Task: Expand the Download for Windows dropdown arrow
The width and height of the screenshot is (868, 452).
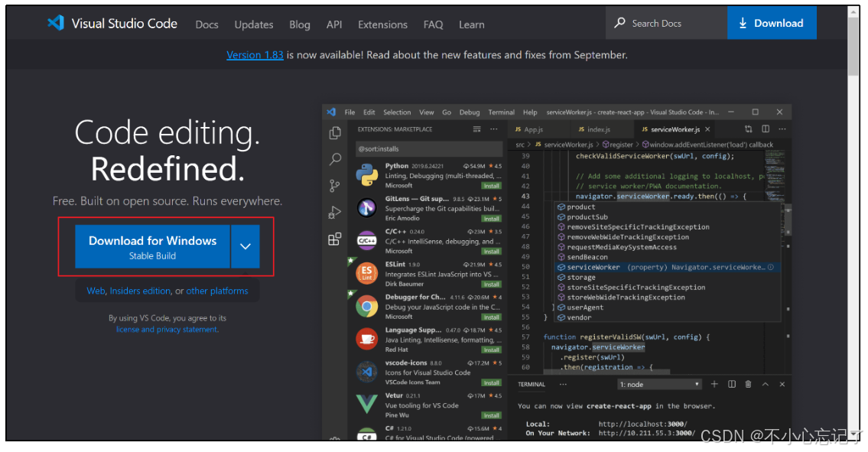Action: [x=245, y=246]
